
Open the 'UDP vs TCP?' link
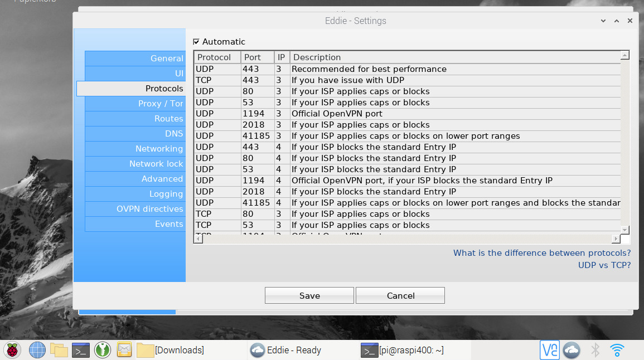pyautogui.click(x=604, y=265)
